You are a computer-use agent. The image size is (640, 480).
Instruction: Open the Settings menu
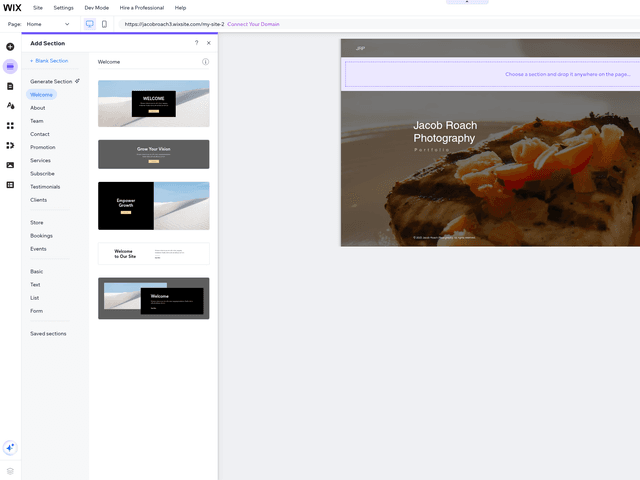[x=63, y=7]
